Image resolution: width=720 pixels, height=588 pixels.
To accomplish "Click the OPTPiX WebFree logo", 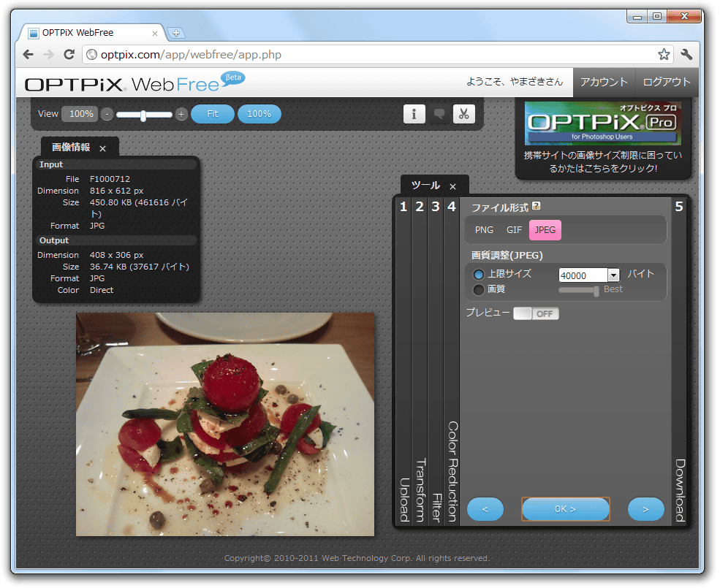I will click(134, 83).
